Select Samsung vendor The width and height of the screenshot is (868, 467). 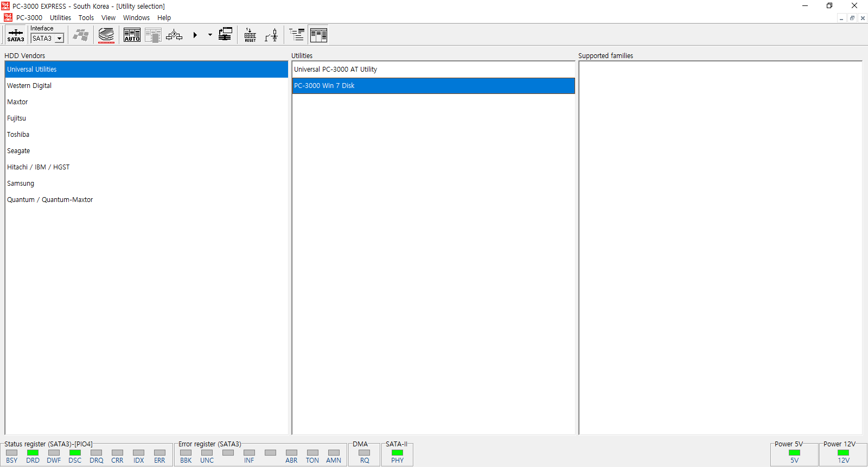(x=146, y=184)
